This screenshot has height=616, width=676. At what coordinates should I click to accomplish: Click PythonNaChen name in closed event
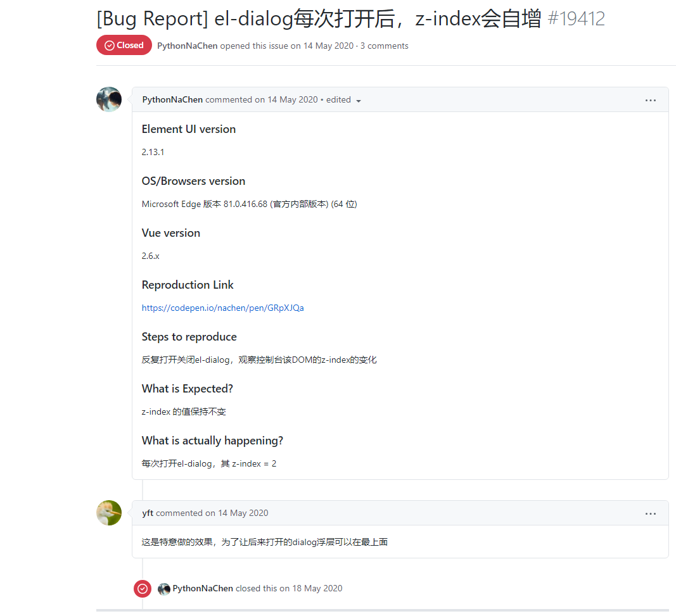(203, 588)
